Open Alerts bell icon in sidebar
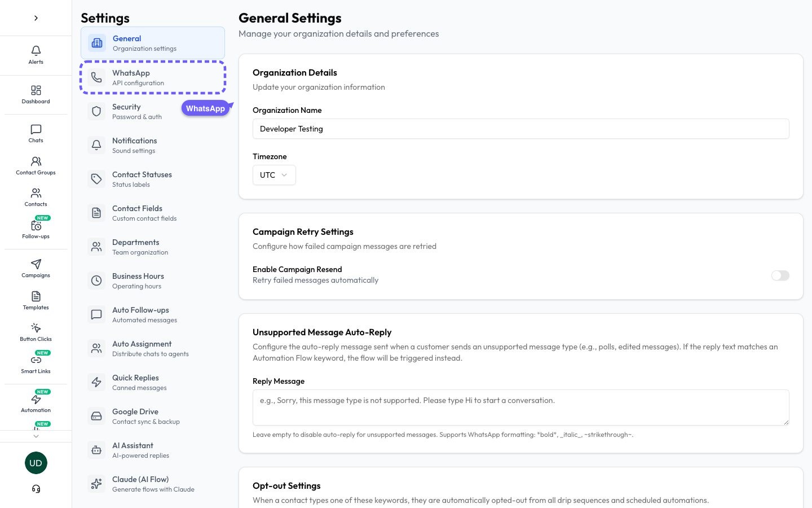This screenshot has height=508, width=812. click(36, 51)
